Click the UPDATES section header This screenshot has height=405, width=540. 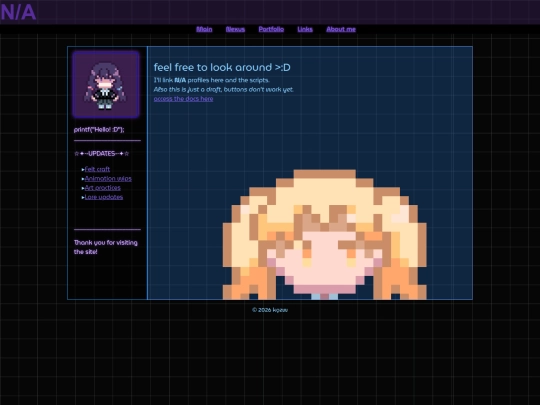[102, 154]
